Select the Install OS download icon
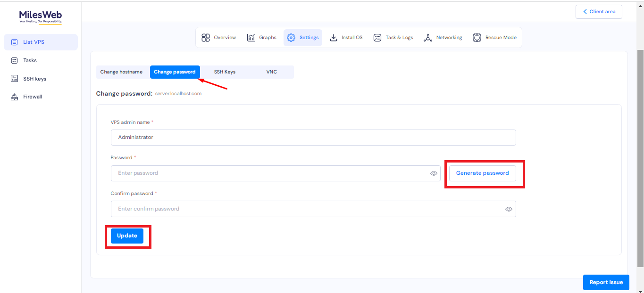 pos(334,38)
